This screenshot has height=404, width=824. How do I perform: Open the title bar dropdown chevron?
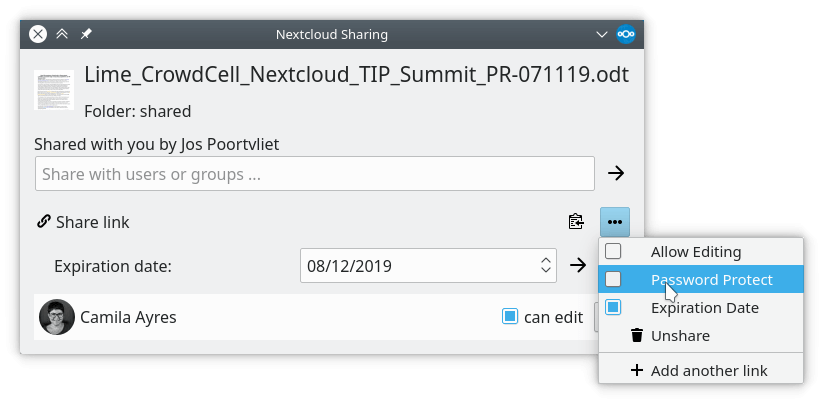tap(602, 34)
